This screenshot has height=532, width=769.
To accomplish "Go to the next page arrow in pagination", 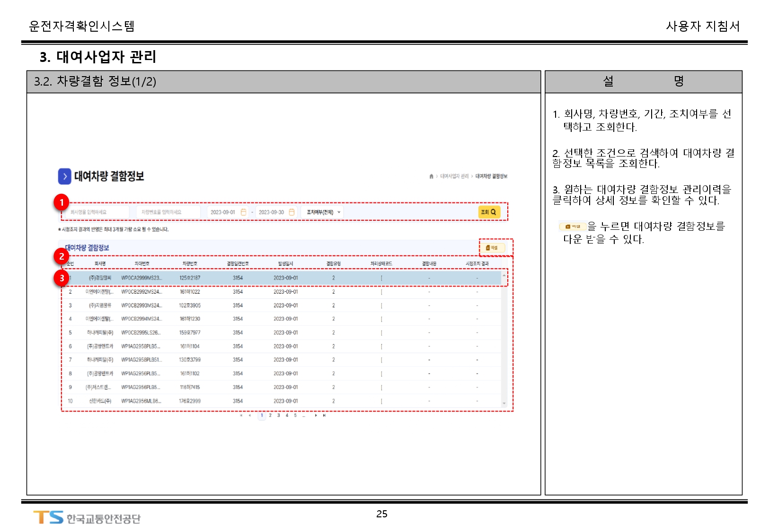I will coord(316,416).
